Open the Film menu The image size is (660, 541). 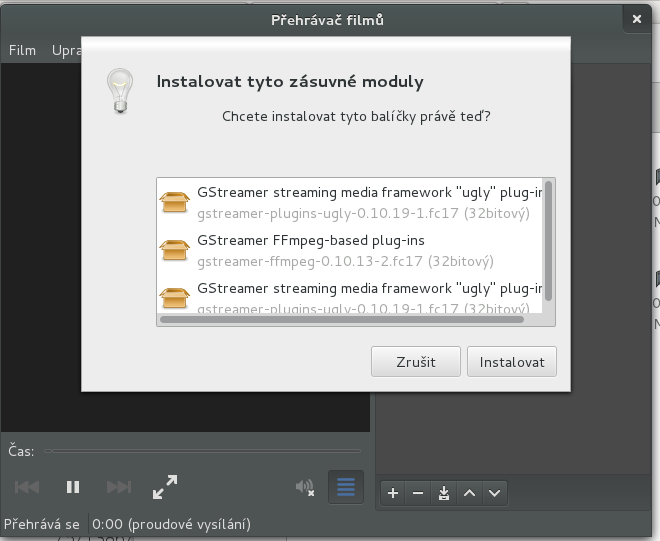[x=22, y=50]
